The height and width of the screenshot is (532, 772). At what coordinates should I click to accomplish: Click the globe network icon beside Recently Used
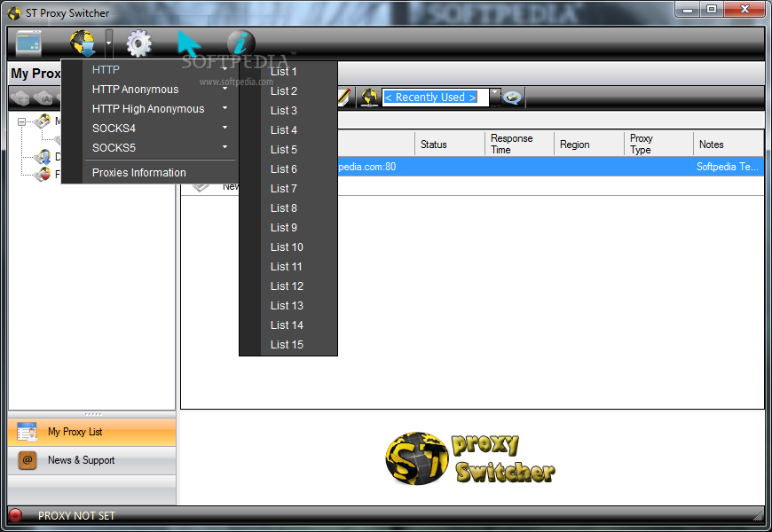tap(369, 98)
